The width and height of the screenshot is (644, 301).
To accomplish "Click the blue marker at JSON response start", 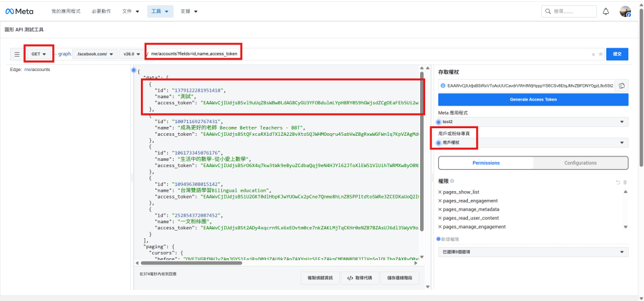I will (133, 70).
